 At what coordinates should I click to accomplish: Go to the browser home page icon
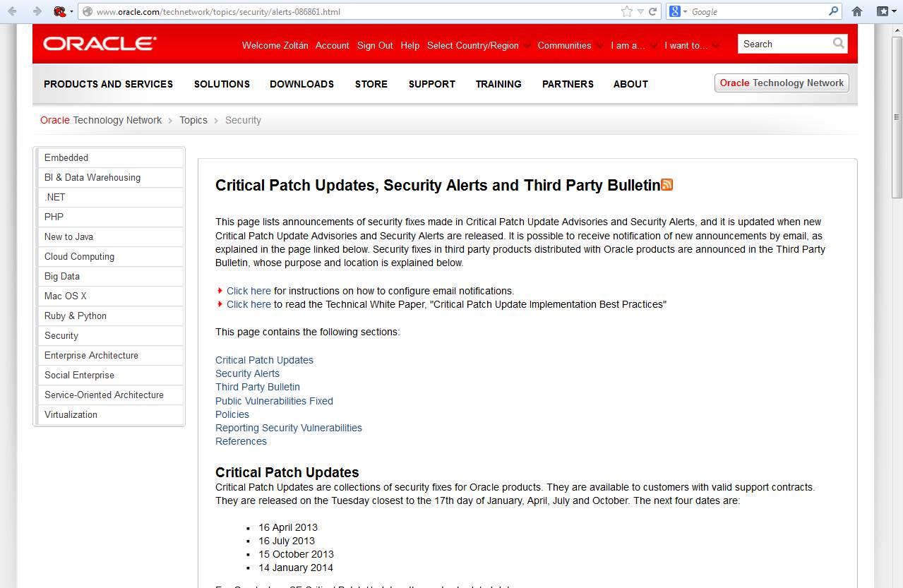point(857,11)
